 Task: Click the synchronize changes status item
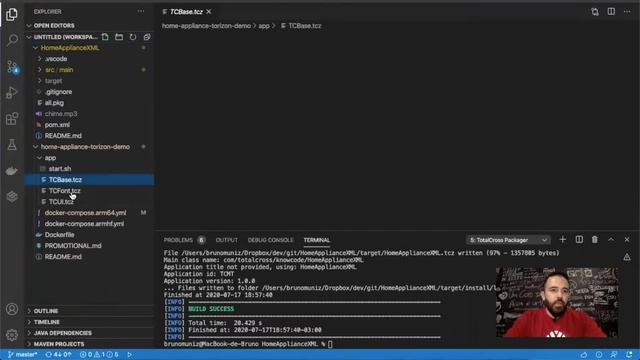click(58, 355)
